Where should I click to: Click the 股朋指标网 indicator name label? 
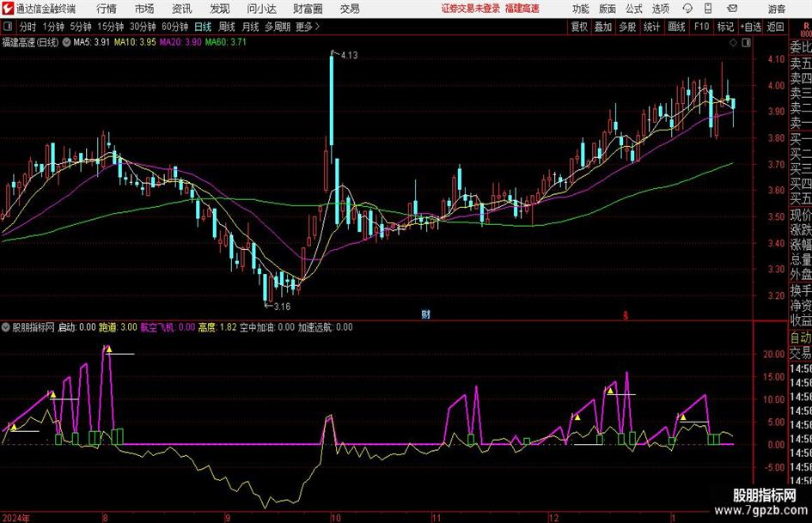tap(34, 327)
